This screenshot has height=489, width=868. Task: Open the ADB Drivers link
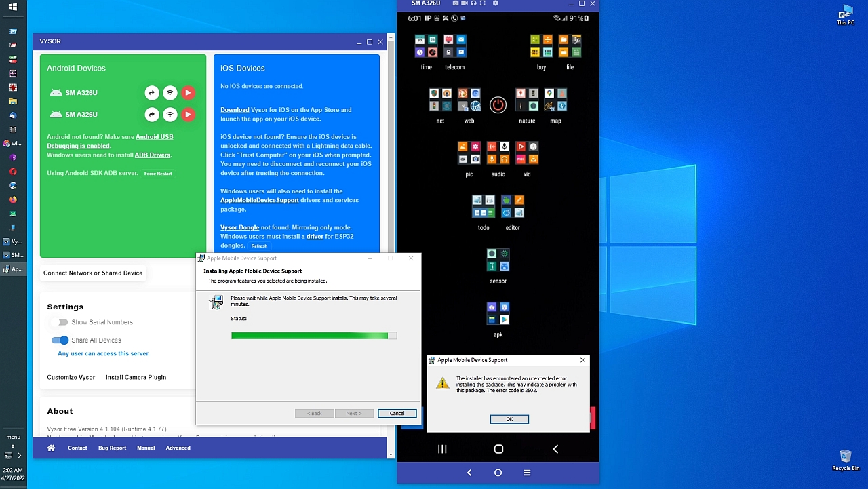coord(153,155)
